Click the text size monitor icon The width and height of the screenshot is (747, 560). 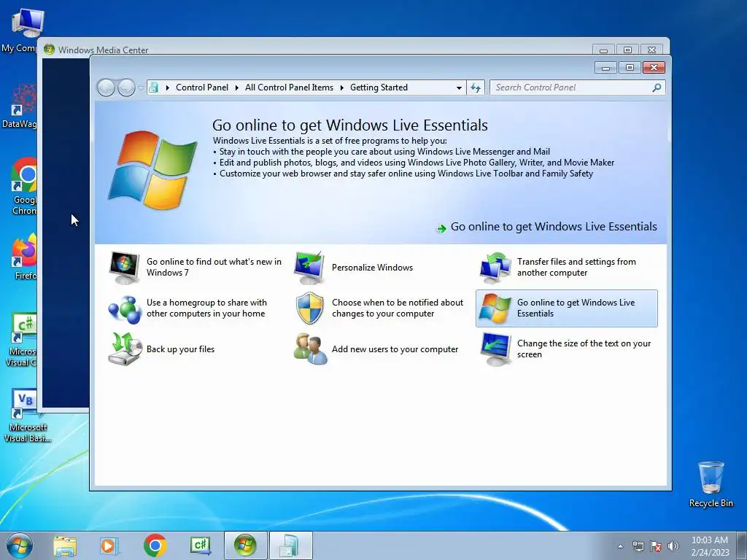tap(495, 349)
